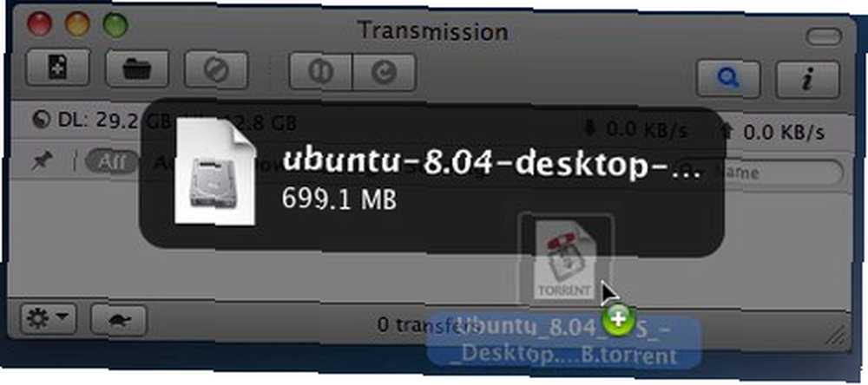The image size is (868, 385).
Task: Open a torrent file with the folder icon
Action: click(137, 69)
